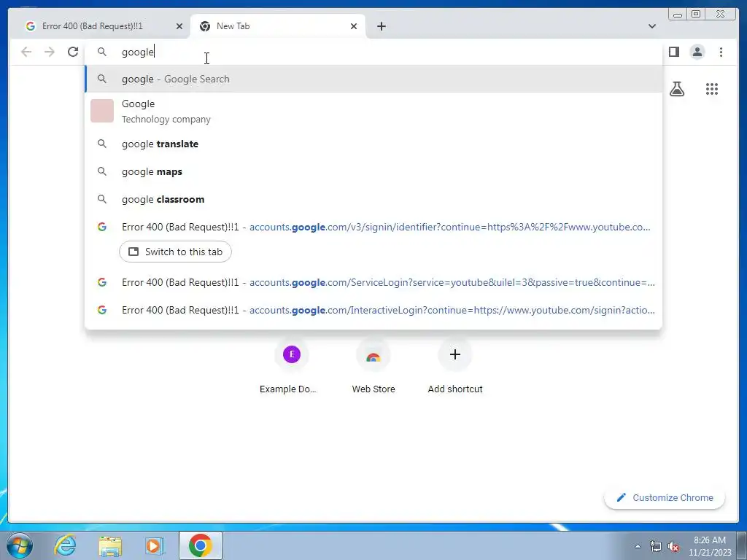
Task: Click the Chrome taskbar icon
Action: [x=201, y=545]
